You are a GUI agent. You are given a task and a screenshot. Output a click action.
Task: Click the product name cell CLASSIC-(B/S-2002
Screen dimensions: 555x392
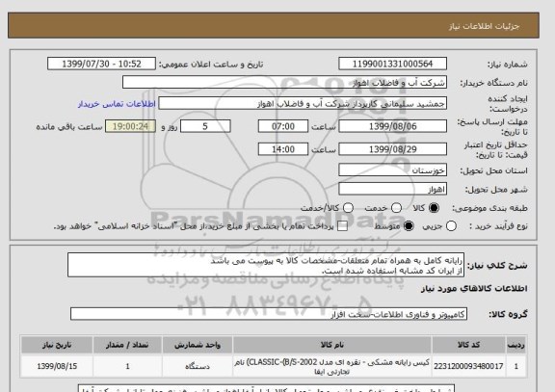point(332,367)
